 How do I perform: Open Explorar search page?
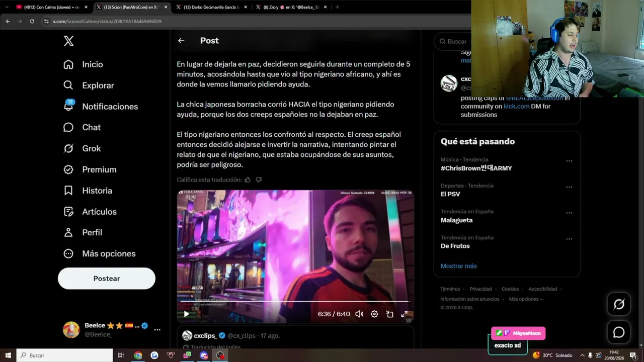(x=89, y=85)
